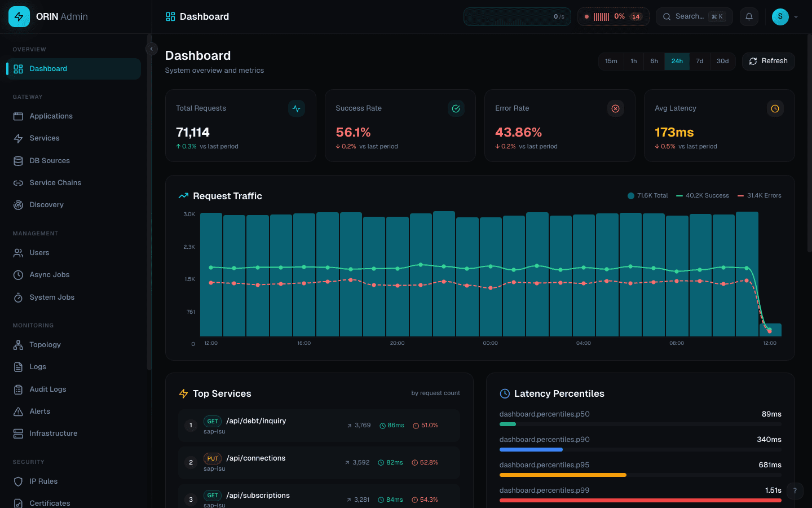812x508 pixels.
Task: Focus the Search input field
Action: pyautogui.click(x=695, y=17)
